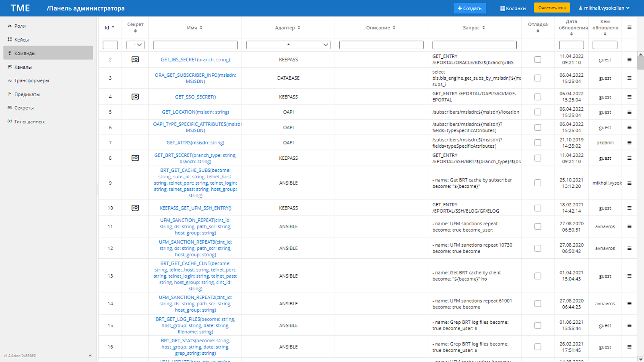The width and height of the screenshot is (644, 362).
Task: Toggle debug checkbox for BRT_GET_CACHE_CLNT
Action: point(538,276)
